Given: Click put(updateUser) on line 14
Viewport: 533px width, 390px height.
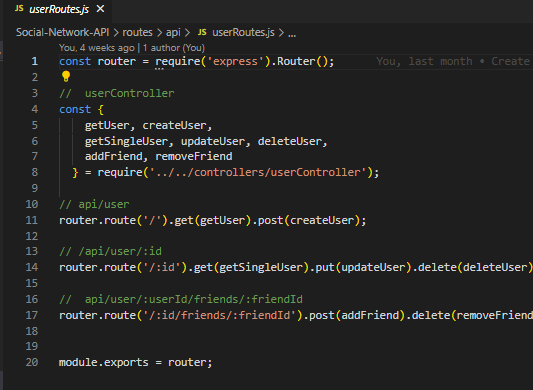Looking at the screenshot, I should [x=364, y=268].
